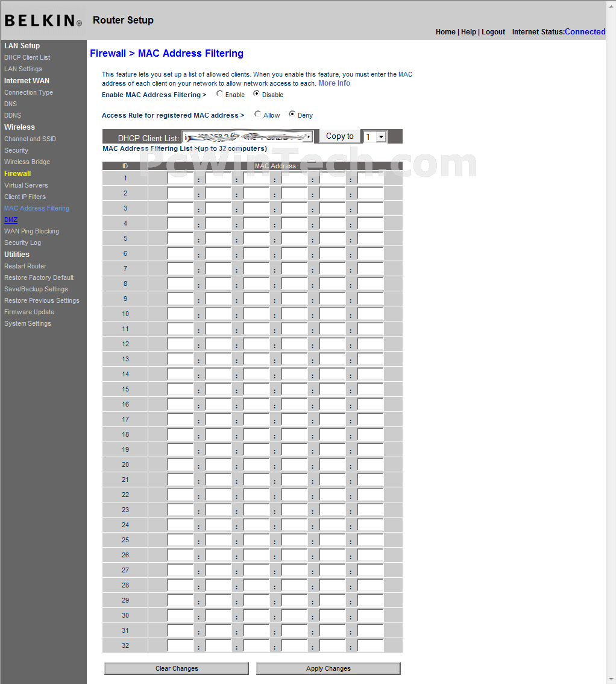616x684 pixels.
Task: Choose the Deny access rule option
Action: pos(292,114)
